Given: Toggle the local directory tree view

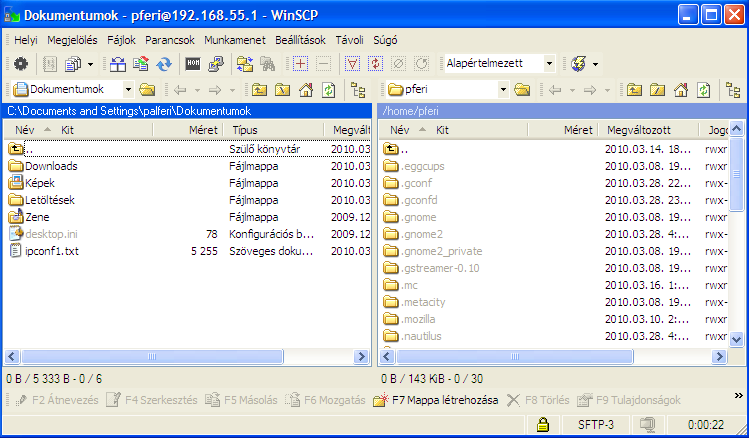Looking at the screenshot, I should pyautogui.click(x=358, y=90).
